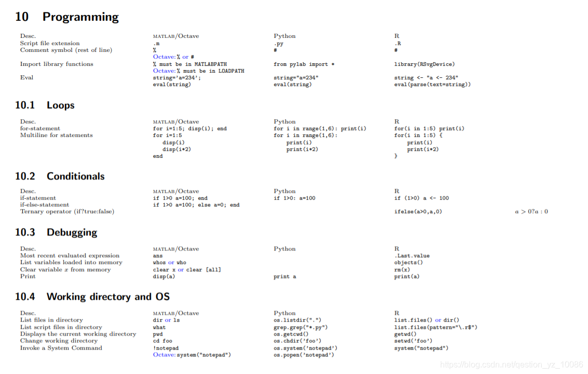Click 'whos or who' MATLAB code
588x374 pixels.
tap(170, 262)
